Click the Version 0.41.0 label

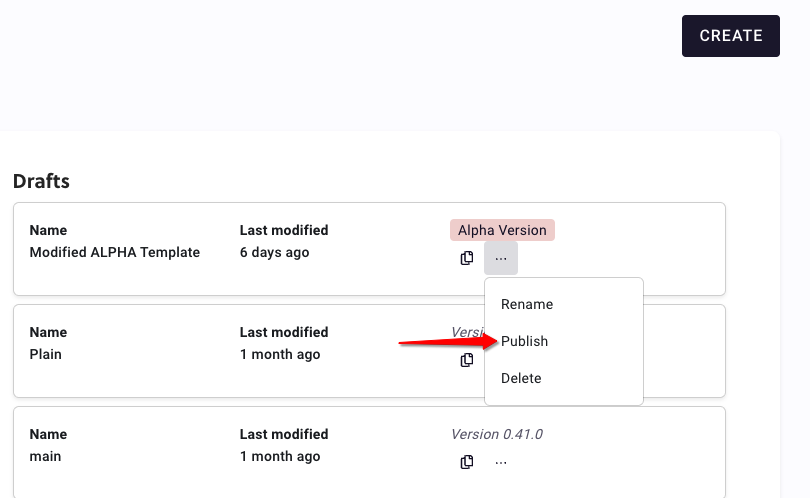[x=497, y=434]
